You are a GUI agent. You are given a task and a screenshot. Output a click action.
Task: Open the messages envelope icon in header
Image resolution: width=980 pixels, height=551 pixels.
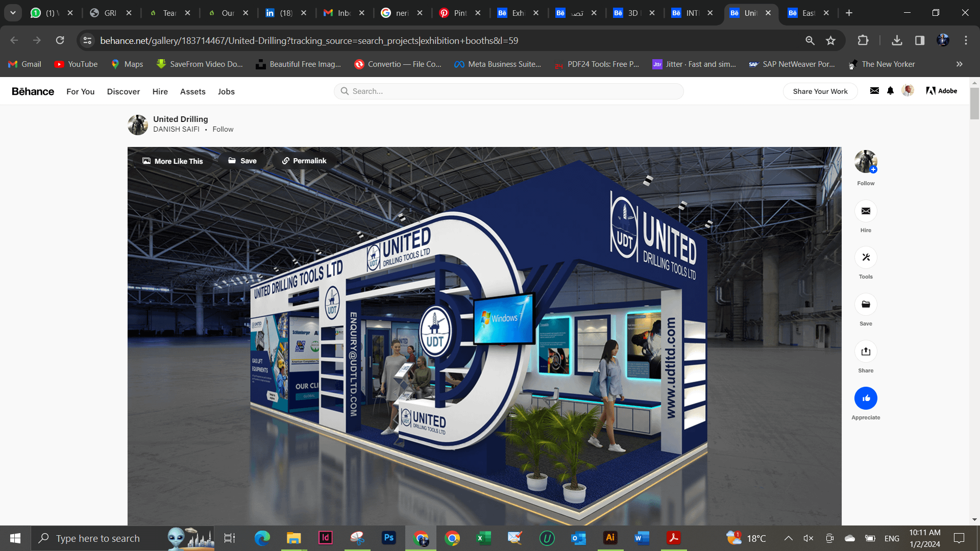click(874, 91)
